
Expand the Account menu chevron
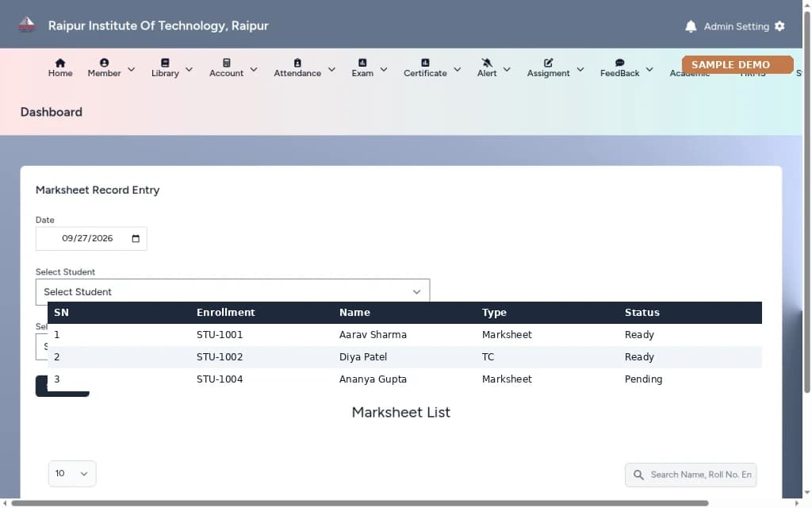tap(253, 69)
